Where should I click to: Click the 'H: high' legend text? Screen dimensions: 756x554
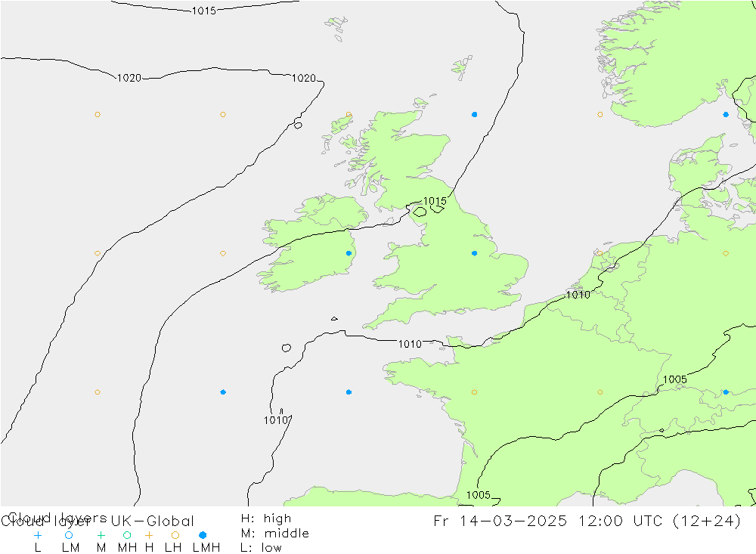click(265, 518)
